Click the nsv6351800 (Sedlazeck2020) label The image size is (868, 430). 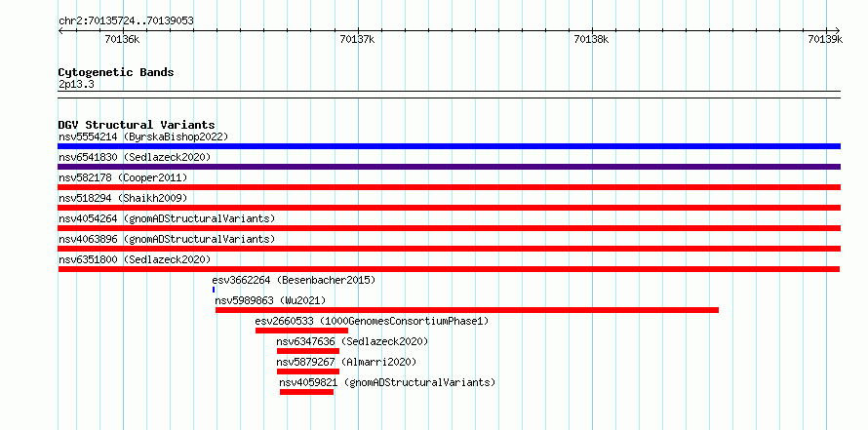[x=135, y=259]
